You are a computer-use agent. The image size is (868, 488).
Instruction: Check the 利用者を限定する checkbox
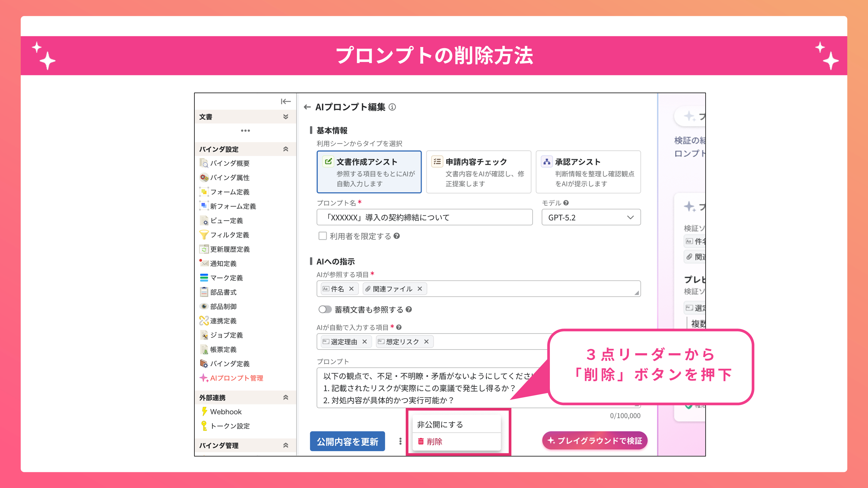pos(323,236)
